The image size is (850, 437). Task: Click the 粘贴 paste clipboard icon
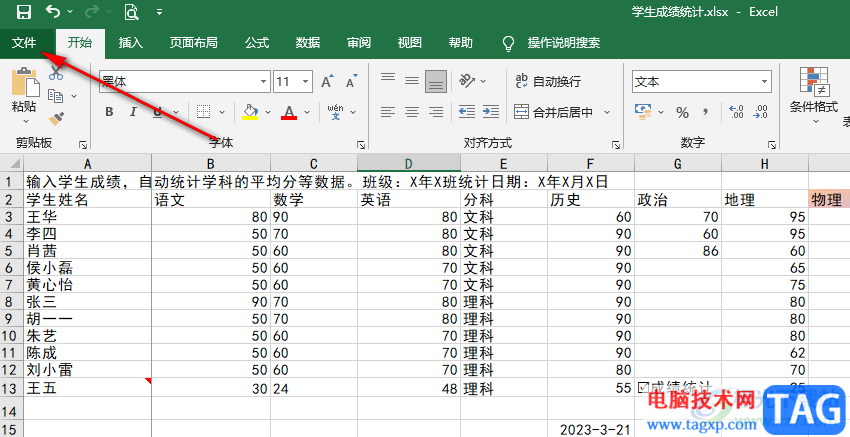[25, 82]
